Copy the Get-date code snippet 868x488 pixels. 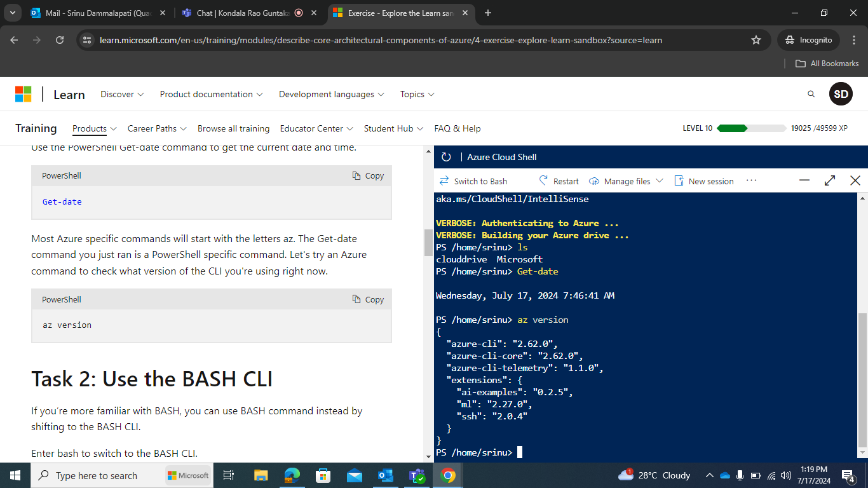(368, 175)
